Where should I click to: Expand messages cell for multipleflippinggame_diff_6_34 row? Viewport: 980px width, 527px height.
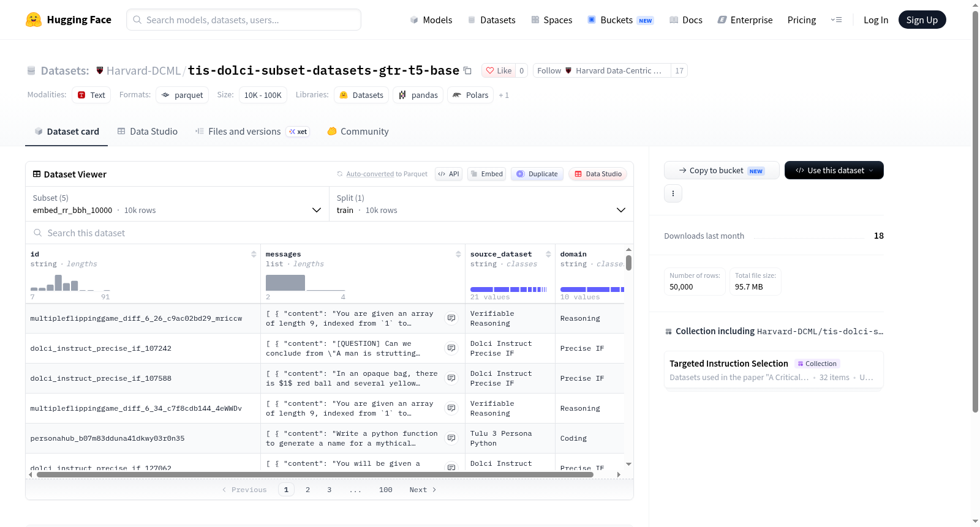point(451,408)
